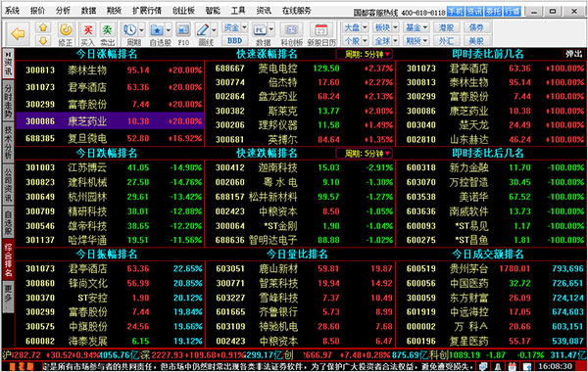Toggle the 分时走势 sidebar tab
Screen dimensions: 588x372
[x=8, y=101]
